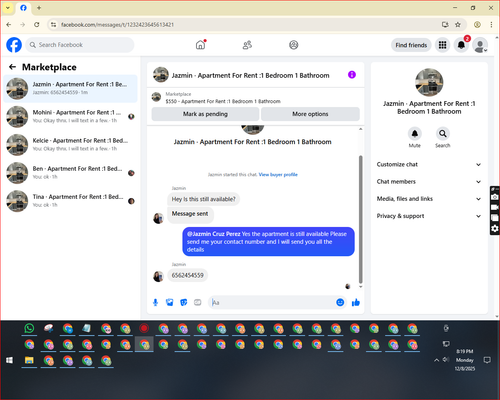Open the Windows Start menu
The image size is (500, 400).
[x=9, y=360]
